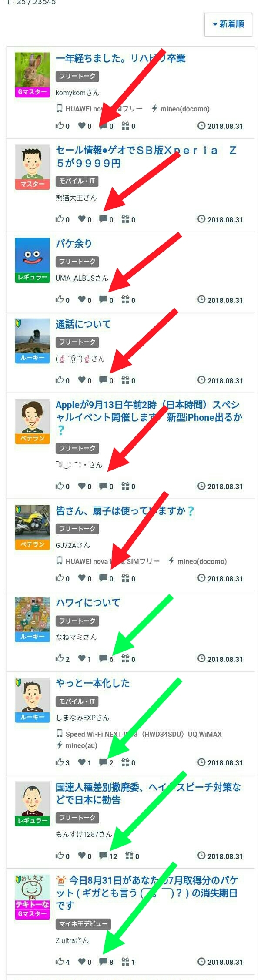Image resolution: width=261 pixels, height=980 pixels.
Task: Click gift icon on 通話について post
Action: pos(125,380)
